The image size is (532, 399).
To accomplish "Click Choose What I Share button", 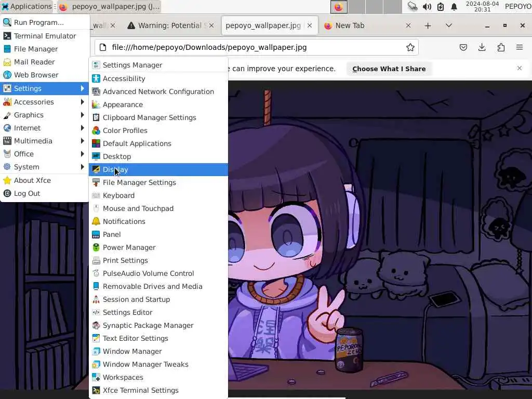I will 389,69.
